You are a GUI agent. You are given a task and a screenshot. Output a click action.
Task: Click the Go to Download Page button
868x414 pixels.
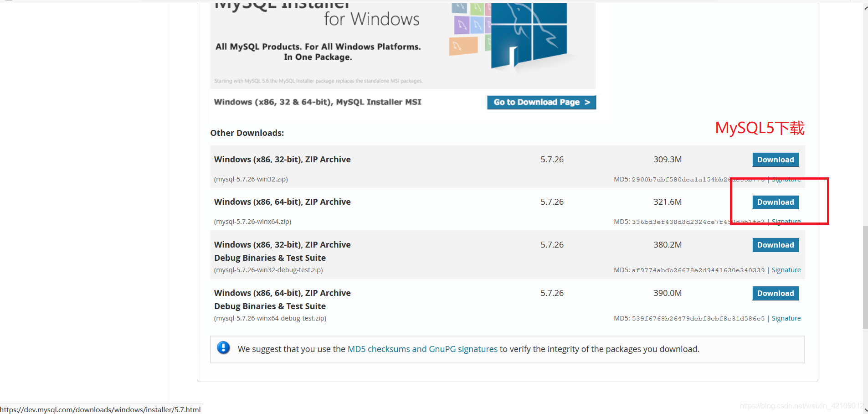tap(541, 102)
